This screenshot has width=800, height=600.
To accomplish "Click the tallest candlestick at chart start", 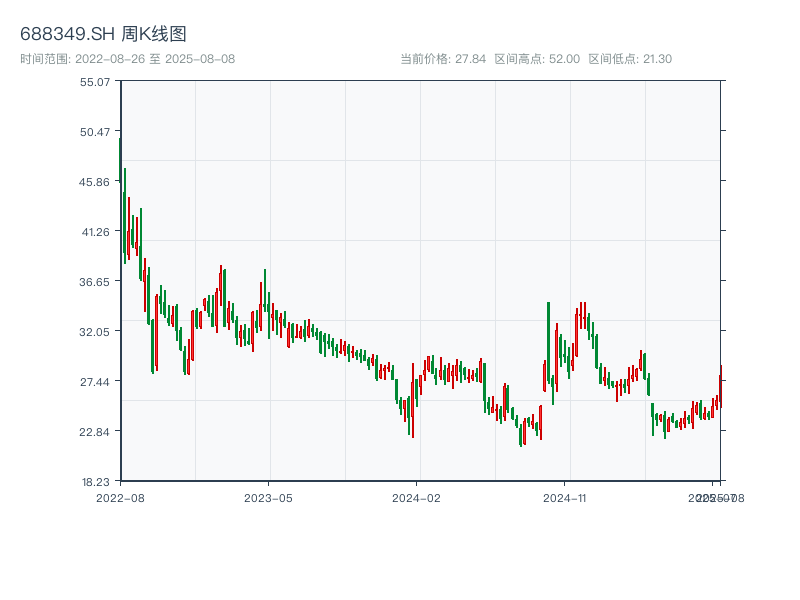I will pyautogui.click(x=121, y=190).
